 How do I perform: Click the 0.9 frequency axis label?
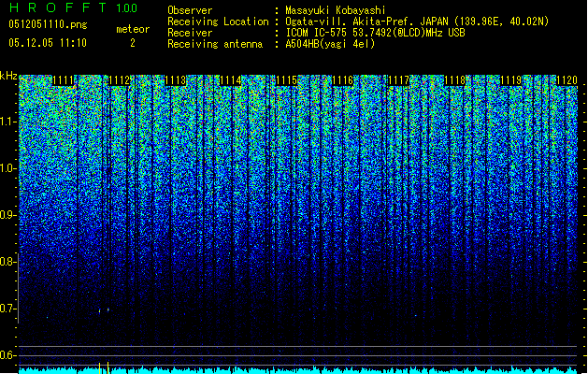point(7,215)
